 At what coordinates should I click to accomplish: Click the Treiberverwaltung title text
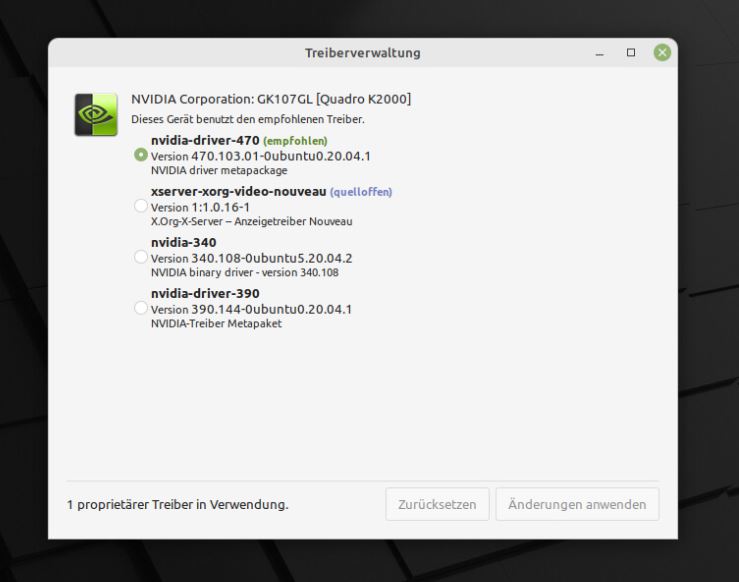point(362,53)
